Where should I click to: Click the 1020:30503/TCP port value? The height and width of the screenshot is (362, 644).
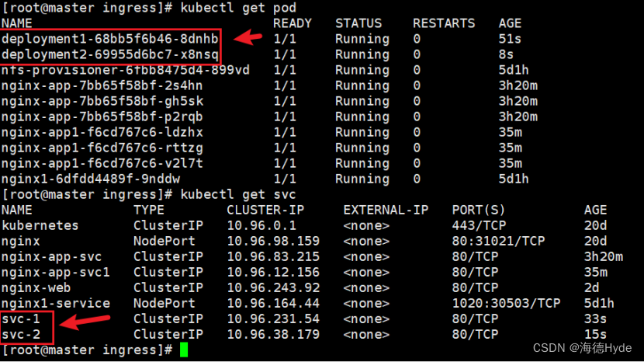[506, 303]
